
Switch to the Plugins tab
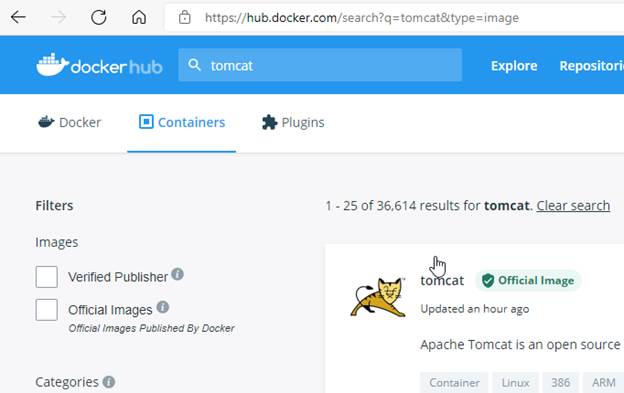[x=293, y=123]
